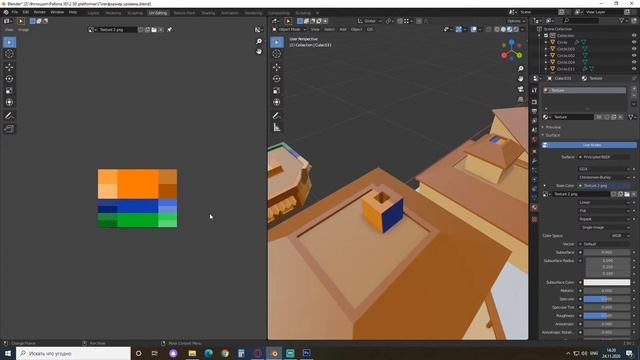640x360 pixels.
Task: Choose the UV editor Rotate tool
Action: point(9,79)
